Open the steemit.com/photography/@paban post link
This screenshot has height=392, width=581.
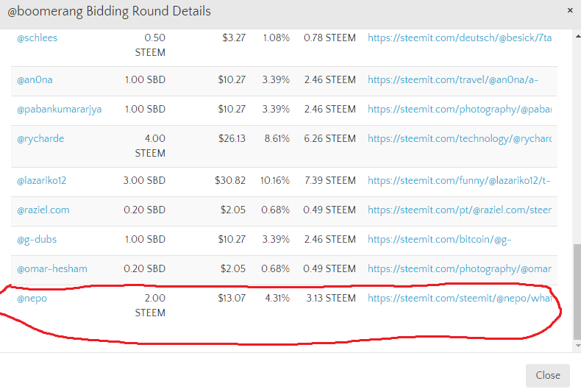point(459,110)
